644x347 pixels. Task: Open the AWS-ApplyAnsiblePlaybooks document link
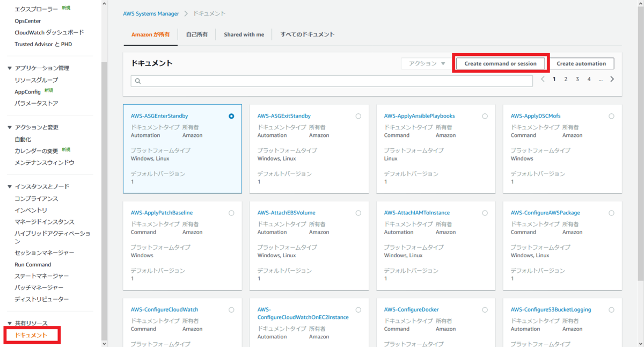pyautogui.click(x=419, y=116)
